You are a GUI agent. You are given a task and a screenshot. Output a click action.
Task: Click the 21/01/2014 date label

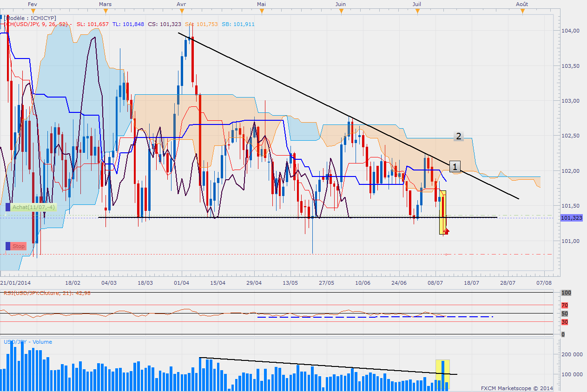pos(14,282)
